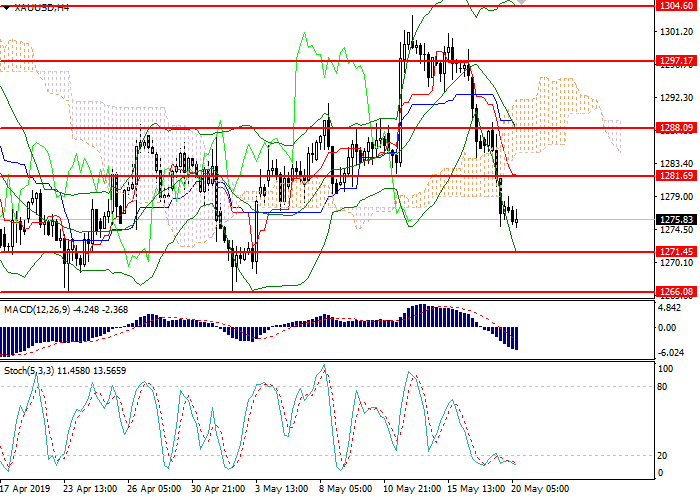Screen dimensions: 700x500
Task: Click the 8 May 05:00 time label
Action: pyautogui.click(x=349, y=491)
